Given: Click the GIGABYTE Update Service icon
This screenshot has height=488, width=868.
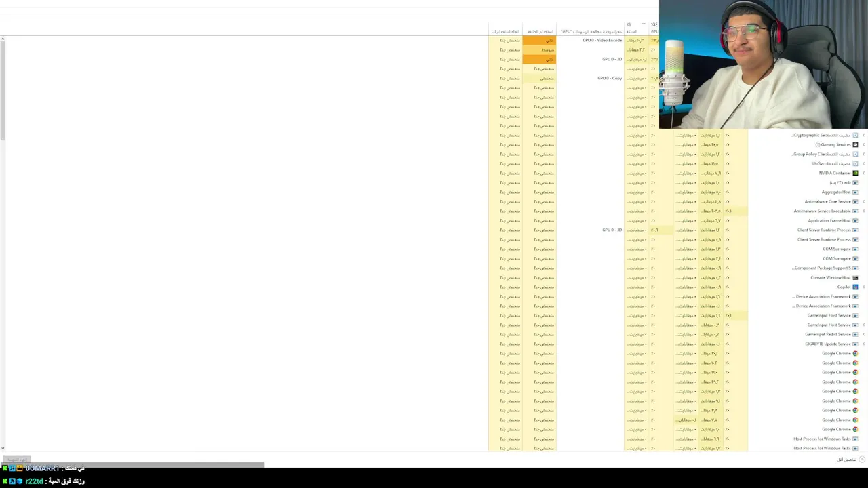Looking at the screenshot, I should pos(855,344).
